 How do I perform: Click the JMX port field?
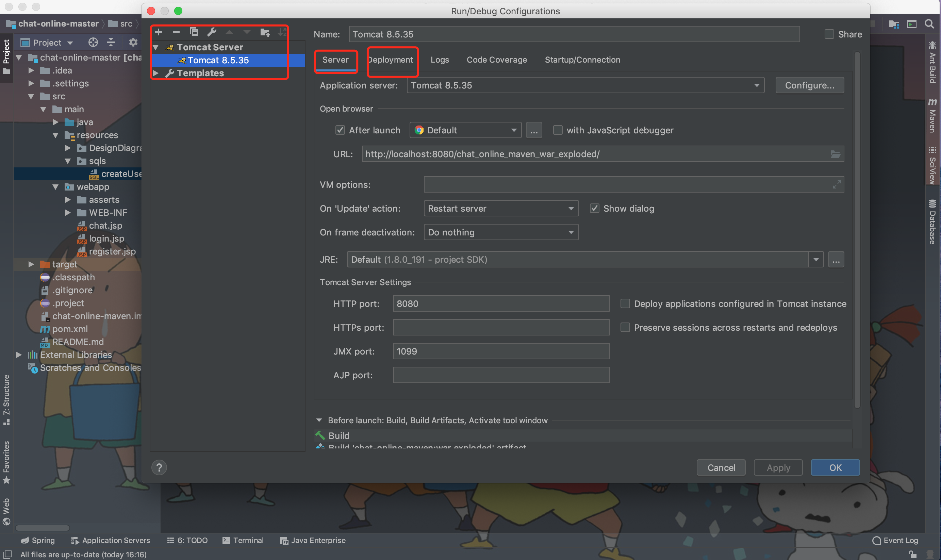click(x=501, y=351)
